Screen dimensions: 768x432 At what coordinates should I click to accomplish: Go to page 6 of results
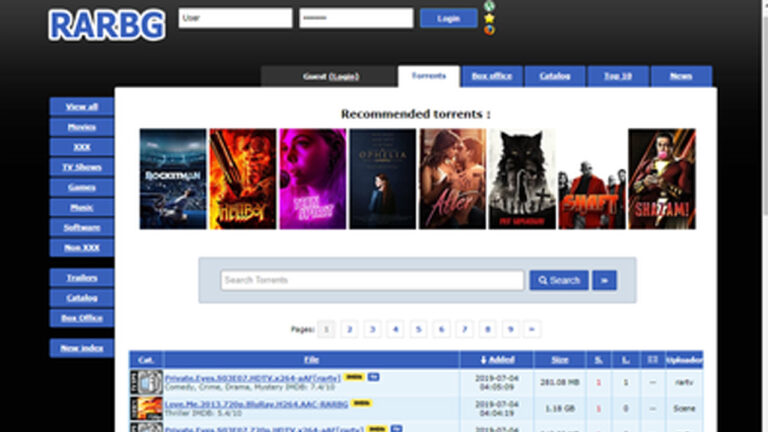click(441, 329)
